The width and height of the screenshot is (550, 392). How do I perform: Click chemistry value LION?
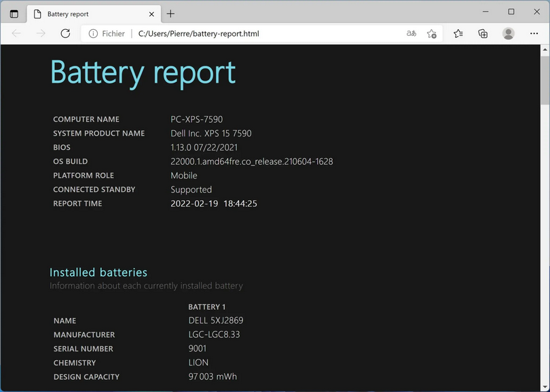tap(198, 363)
